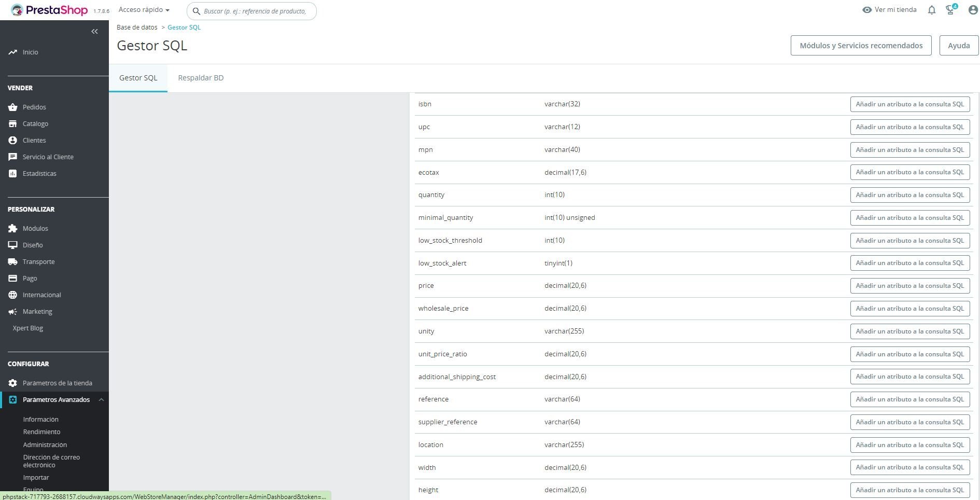Image resolution: width=980 pixels, height=500 pixels.
Task: Click the Gestor SQL page heading
Action: point(152,46)
